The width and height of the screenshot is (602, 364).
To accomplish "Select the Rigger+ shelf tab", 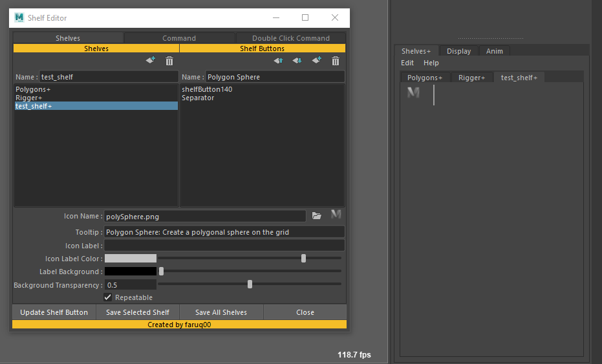I will click(x=471, y=78).
